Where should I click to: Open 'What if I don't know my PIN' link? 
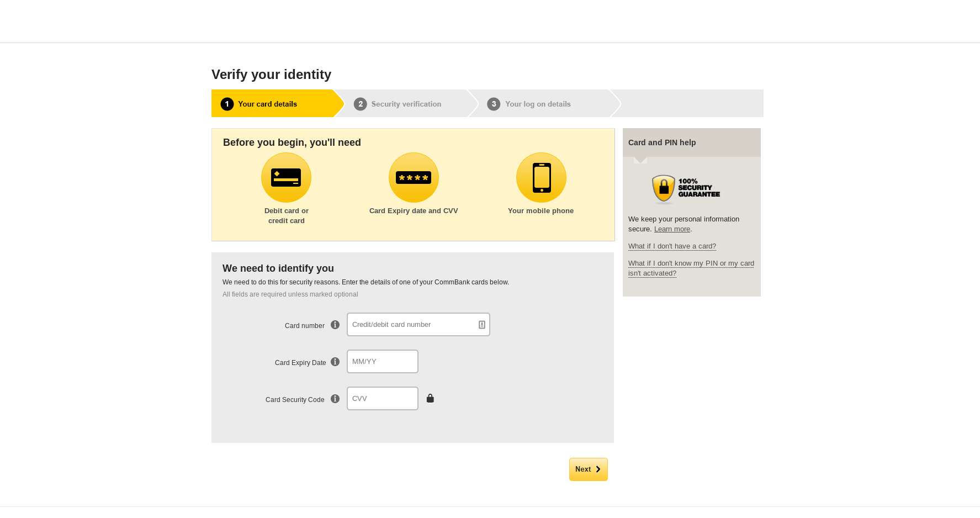[691, 263]
